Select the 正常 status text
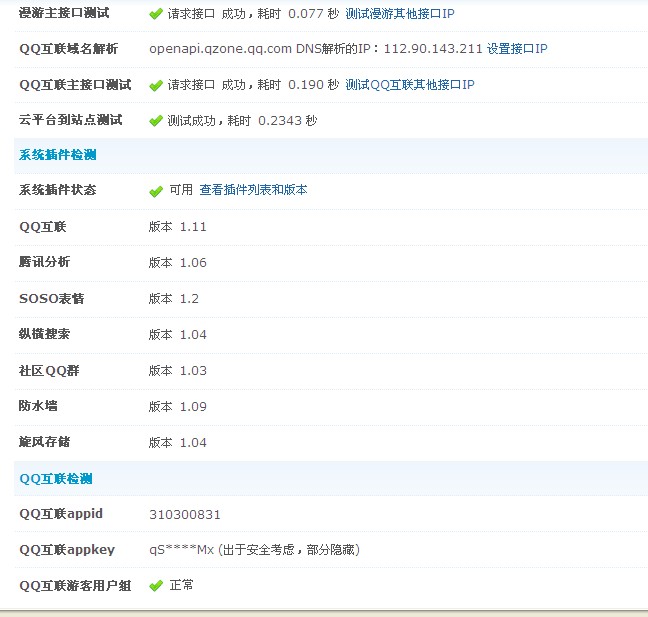The height and width of the screenshot is (617, 648). point(181,585)
